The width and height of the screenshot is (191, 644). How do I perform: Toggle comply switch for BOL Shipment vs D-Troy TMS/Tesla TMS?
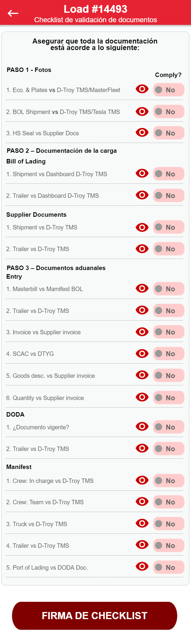pyautogui.click(x=168, y=112)
